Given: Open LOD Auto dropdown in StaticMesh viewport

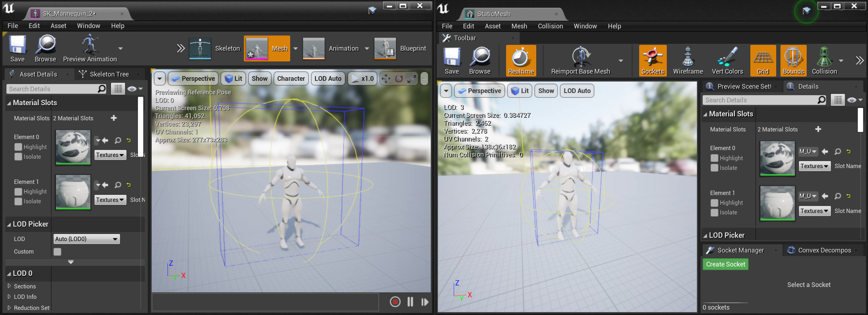Looking at the screenshot, I should [577, 91].
